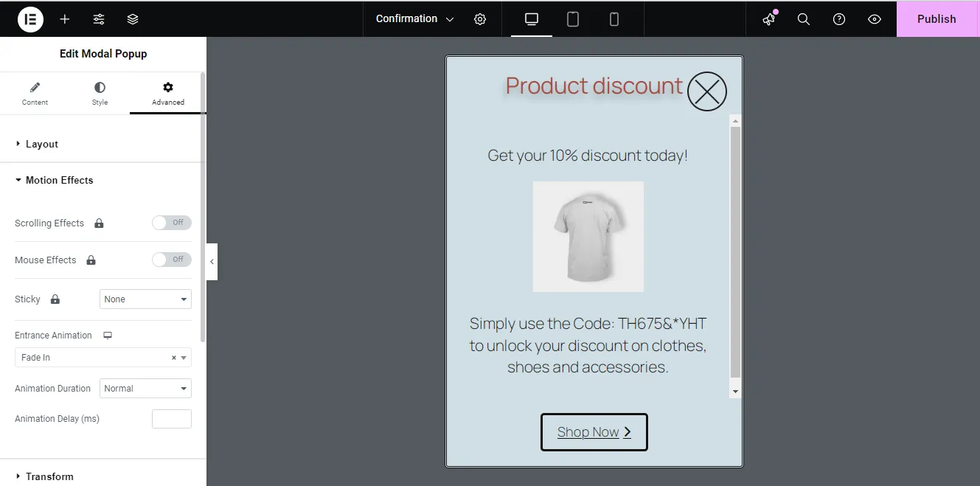Image resolution: width=980 pixels, height=486 pixels.
Task: Open the What's New megaphone icon
Action: tap(769, 19)
